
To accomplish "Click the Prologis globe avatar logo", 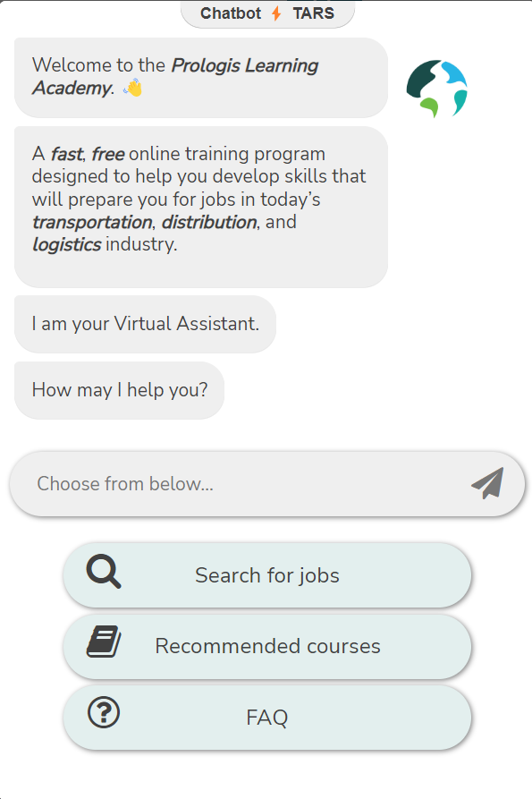I will point(437,89).
